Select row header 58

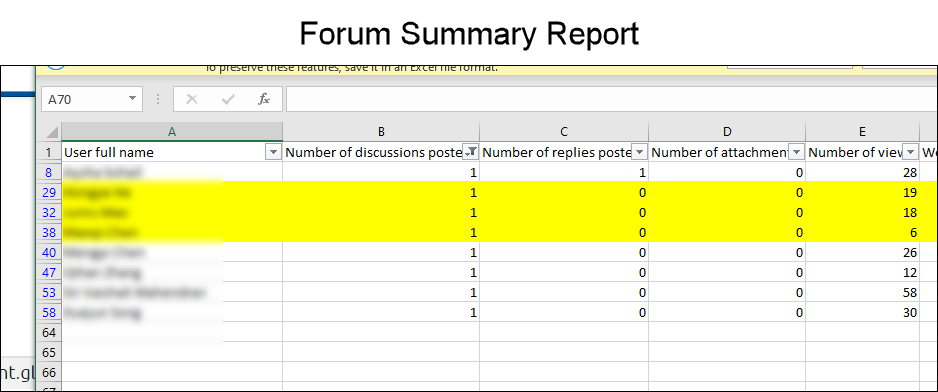point(49,312)
